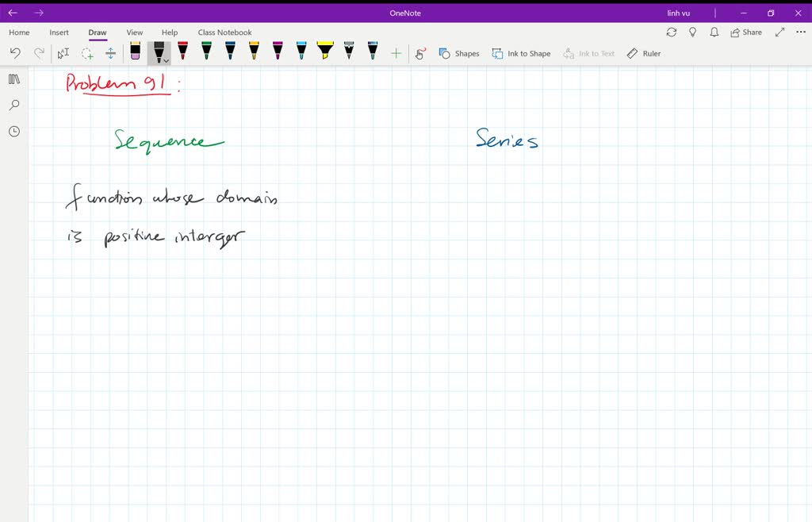This screenshot has width=812, height=522.
Task: Open the lightbulb tell me icon
Action: [x=693, y=32]
